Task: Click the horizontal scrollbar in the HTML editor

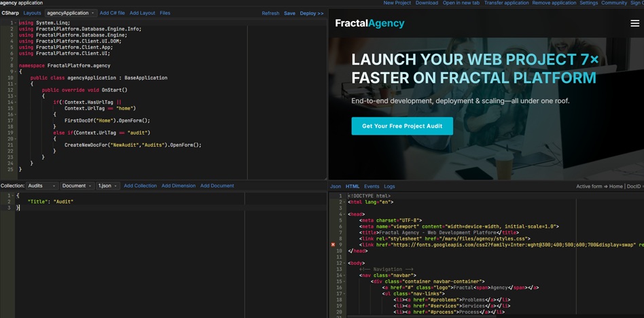Action: coord(421,317)
